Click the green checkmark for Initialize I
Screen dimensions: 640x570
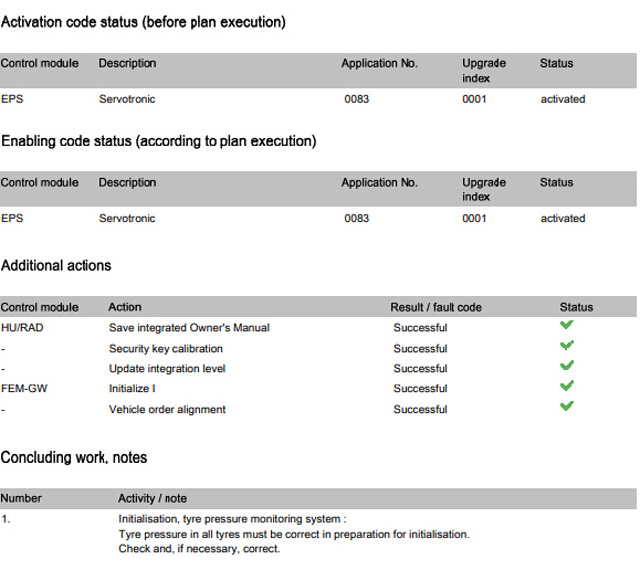567,386
